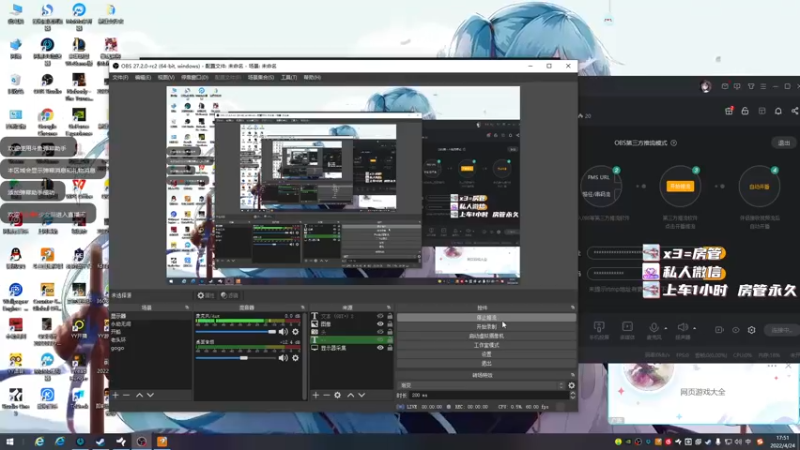The width and height of the screenshot is (800, 450).
Task: Pop out the Sources dock panel
Action: pyautogui.click(x=389, y=308)
